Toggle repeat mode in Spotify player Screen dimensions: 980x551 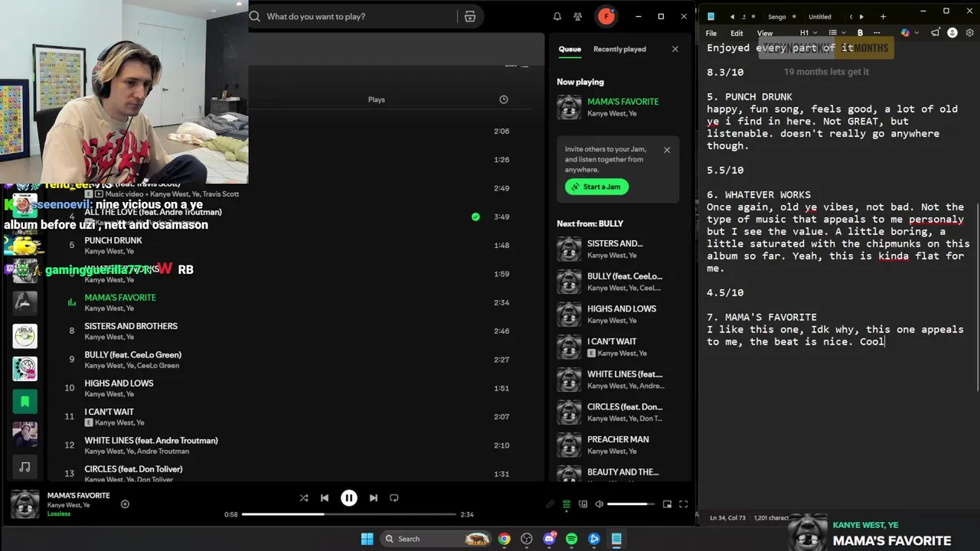[x=394, y=497]
